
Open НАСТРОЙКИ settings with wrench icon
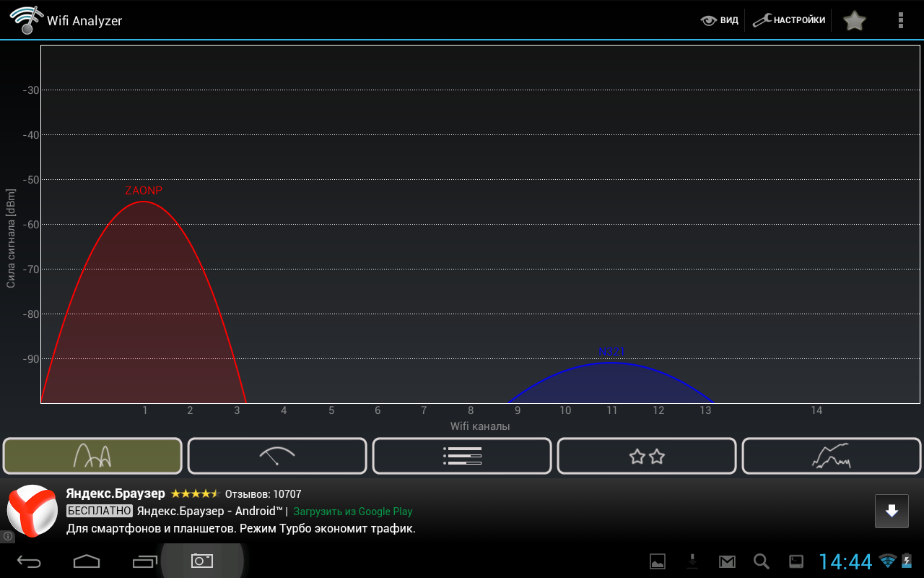click(789, 20)
